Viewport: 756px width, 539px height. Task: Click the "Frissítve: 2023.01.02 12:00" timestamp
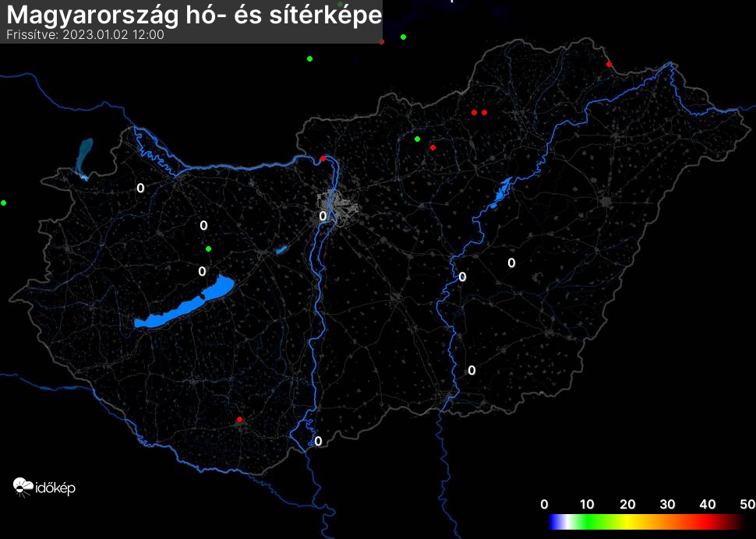click(85, 35)
